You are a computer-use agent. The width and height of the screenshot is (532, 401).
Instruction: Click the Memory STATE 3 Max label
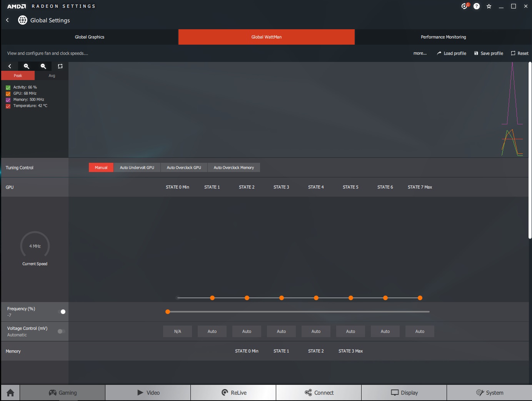pyautogui.click(x=350, y=351)
